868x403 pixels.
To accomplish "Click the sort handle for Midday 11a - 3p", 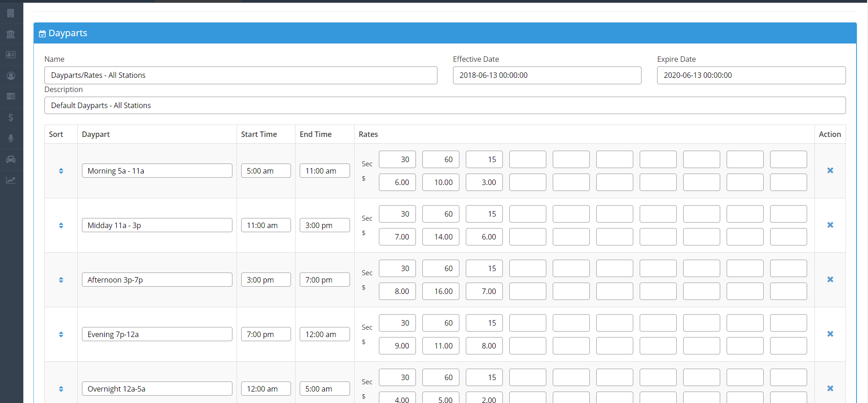I will pos(61,225).
